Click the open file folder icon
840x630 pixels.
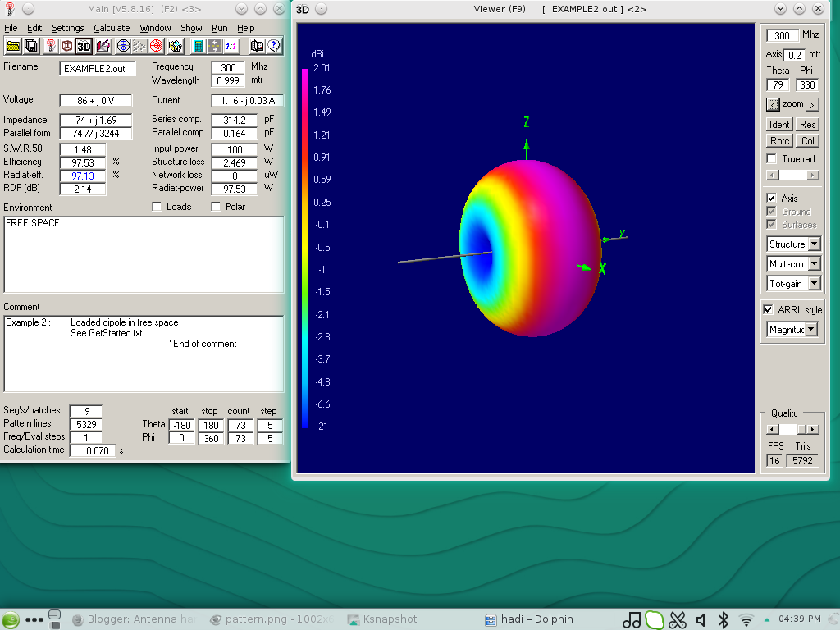click(x=12, y=46)
